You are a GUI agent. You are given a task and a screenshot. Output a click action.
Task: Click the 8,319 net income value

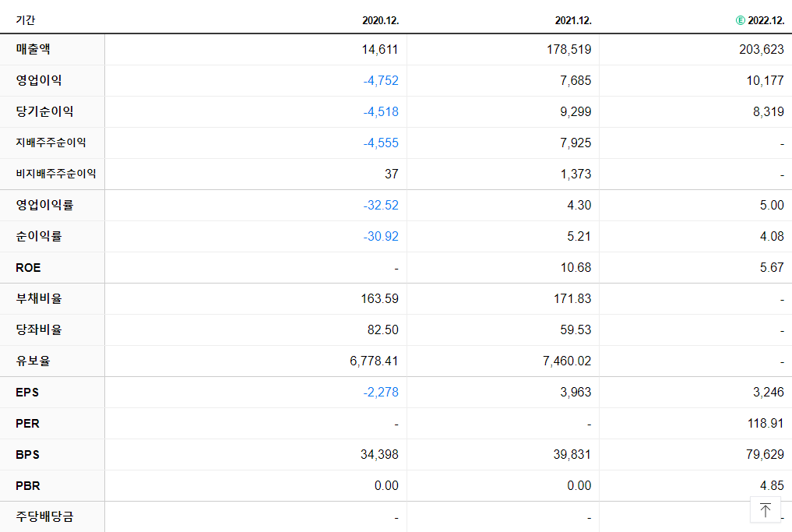[x=769, y=111]
